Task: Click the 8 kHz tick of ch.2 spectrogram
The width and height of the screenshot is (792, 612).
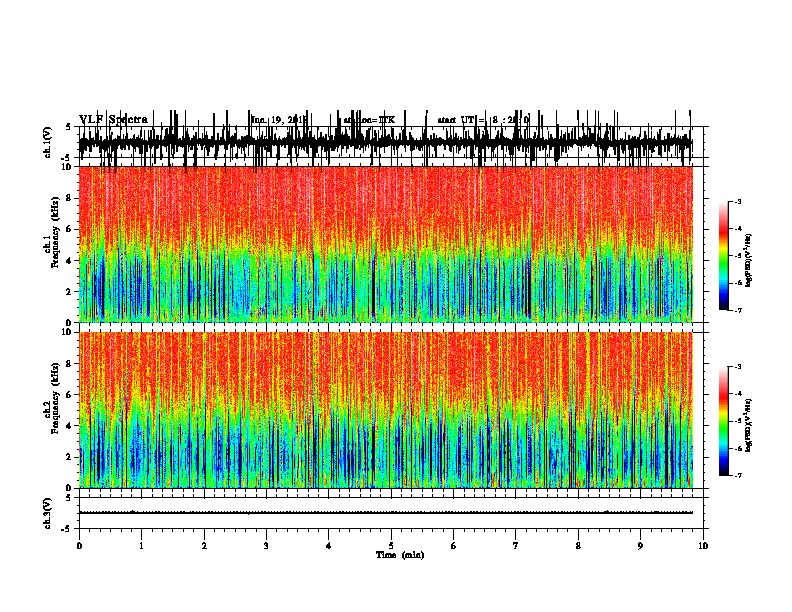Action: pos(70,364)
